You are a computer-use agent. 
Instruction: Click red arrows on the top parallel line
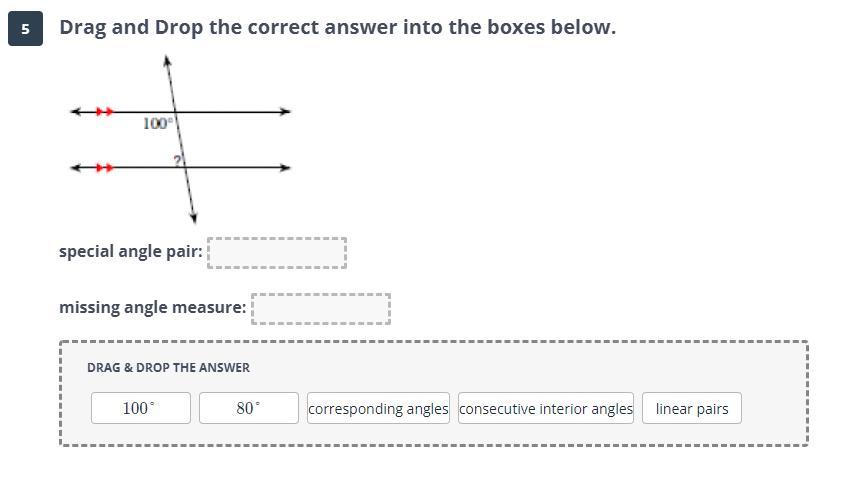coord(104,112)
